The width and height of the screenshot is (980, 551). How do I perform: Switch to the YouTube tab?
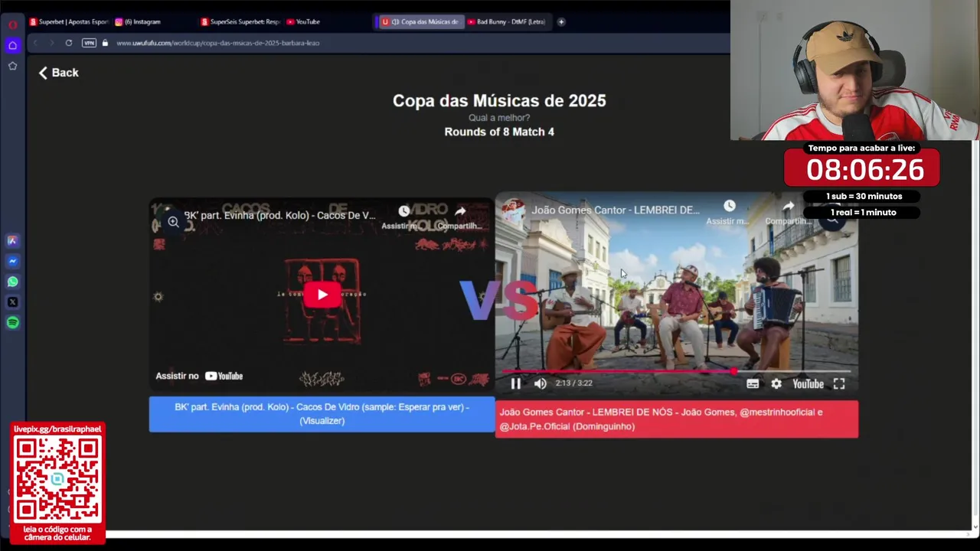coord(303,21)
